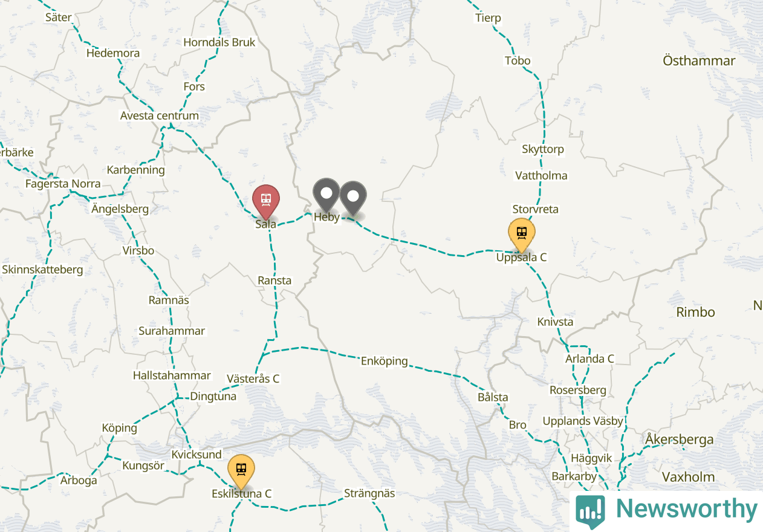Click the Tierp station label
Screen dimensions: 763x532
(488, 18)
